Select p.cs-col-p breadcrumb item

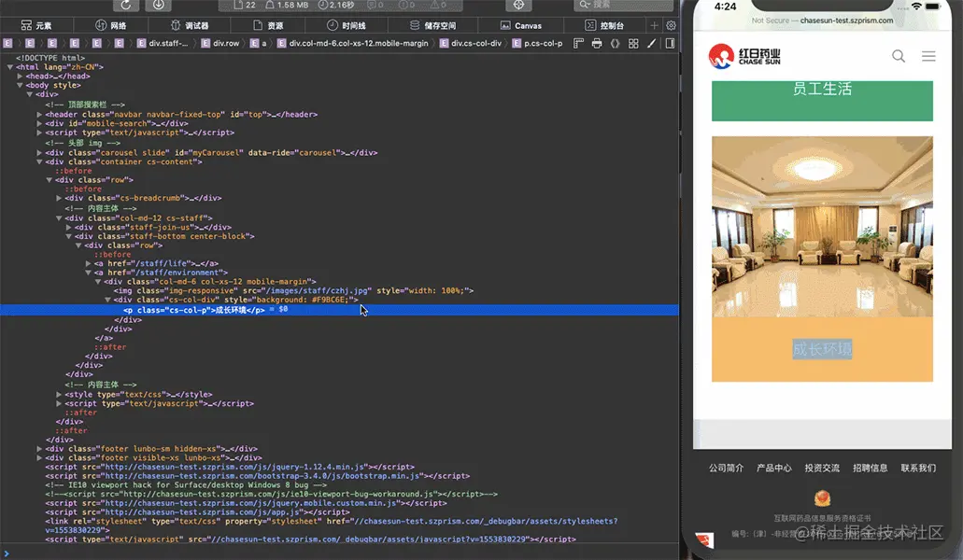coord(537,44)
